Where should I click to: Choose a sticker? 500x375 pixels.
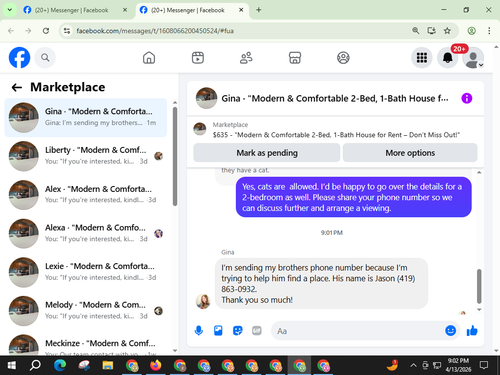tap(237, 331)
